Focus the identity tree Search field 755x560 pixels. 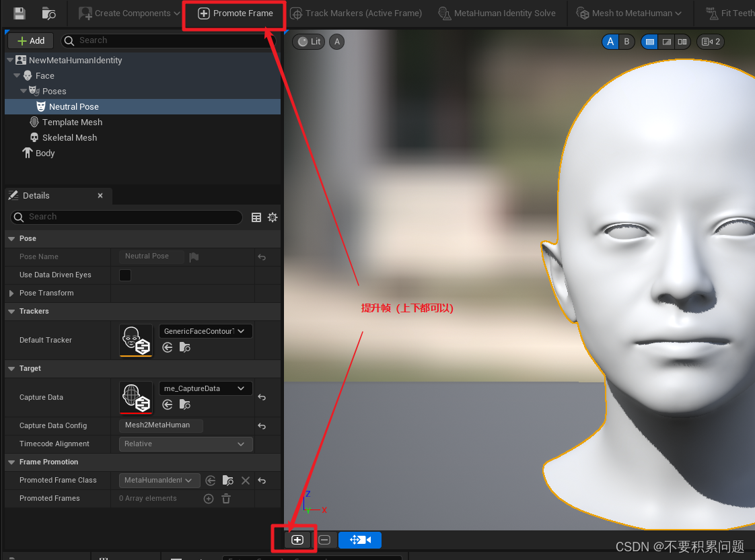(x=168, y=40)
